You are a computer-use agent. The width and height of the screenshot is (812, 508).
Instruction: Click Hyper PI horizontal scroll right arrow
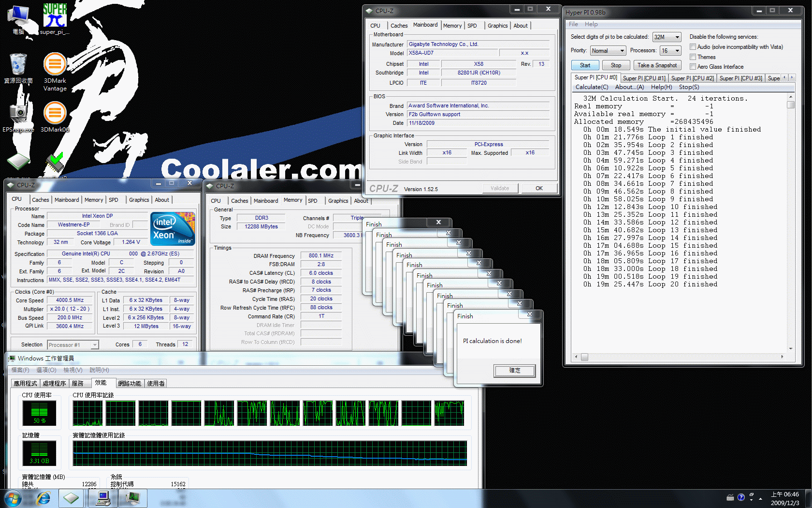click(782, 357)
